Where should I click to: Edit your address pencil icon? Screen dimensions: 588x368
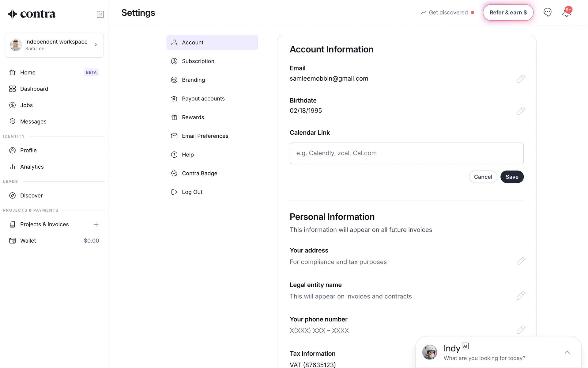tap(520, 261)
